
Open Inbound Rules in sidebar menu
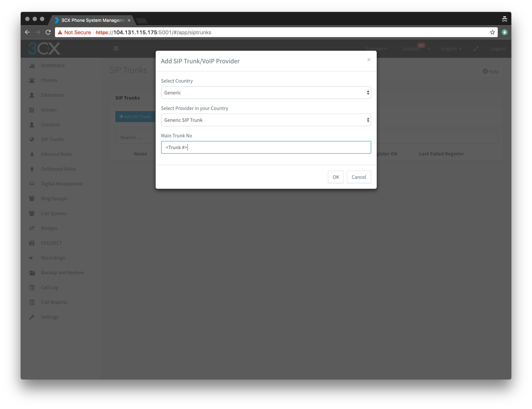tap(57, 154)
